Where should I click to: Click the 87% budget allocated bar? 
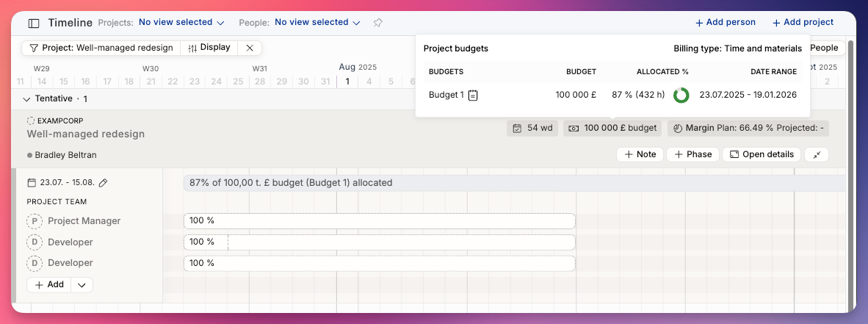(x=515, y=183)
